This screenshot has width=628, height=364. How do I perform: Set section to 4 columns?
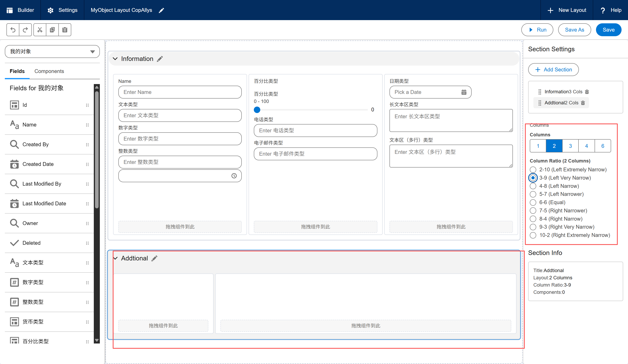point(587,146)
